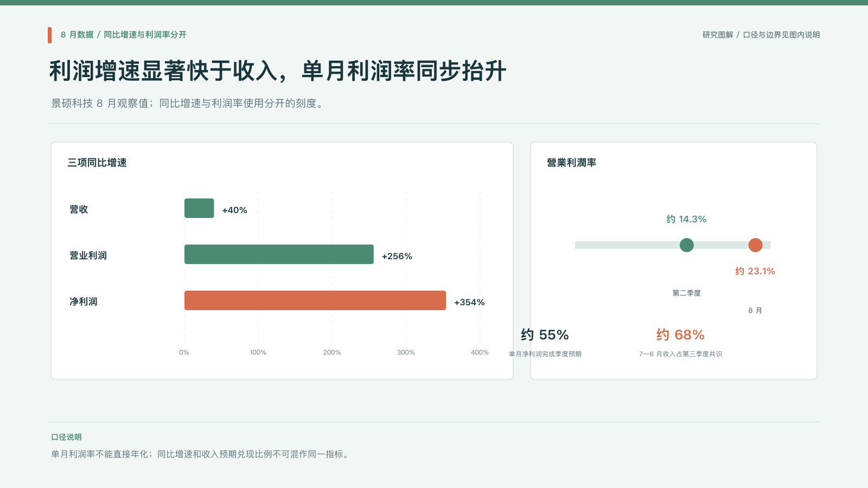
Task: Select the chart heading 三项同比增速
Action: 97,163
